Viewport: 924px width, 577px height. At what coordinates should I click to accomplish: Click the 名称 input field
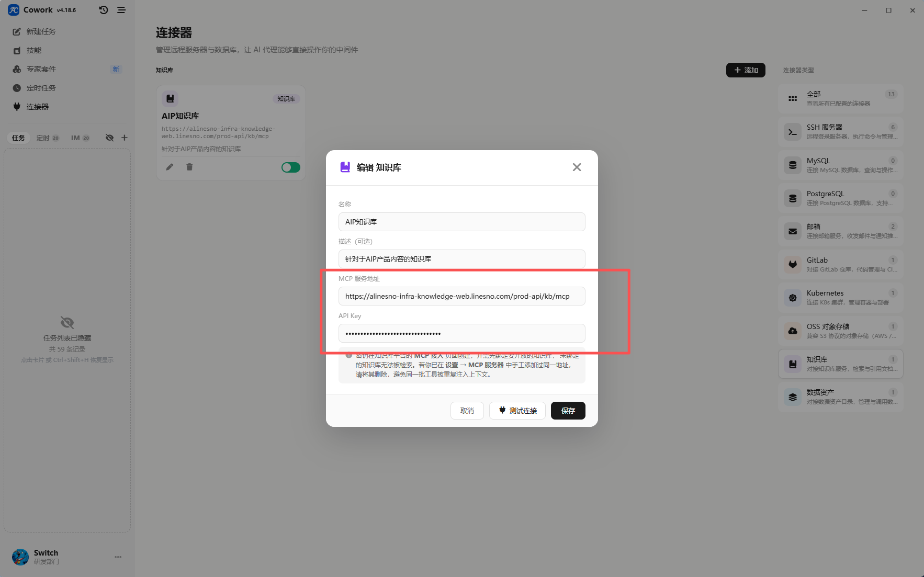[462, 222]
